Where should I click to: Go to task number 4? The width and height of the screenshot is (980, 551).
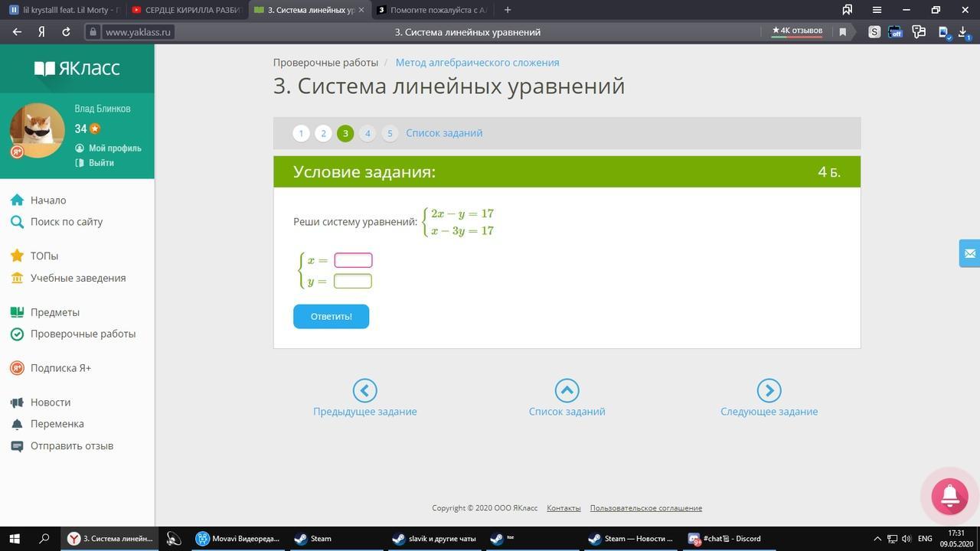coord(367,133)
